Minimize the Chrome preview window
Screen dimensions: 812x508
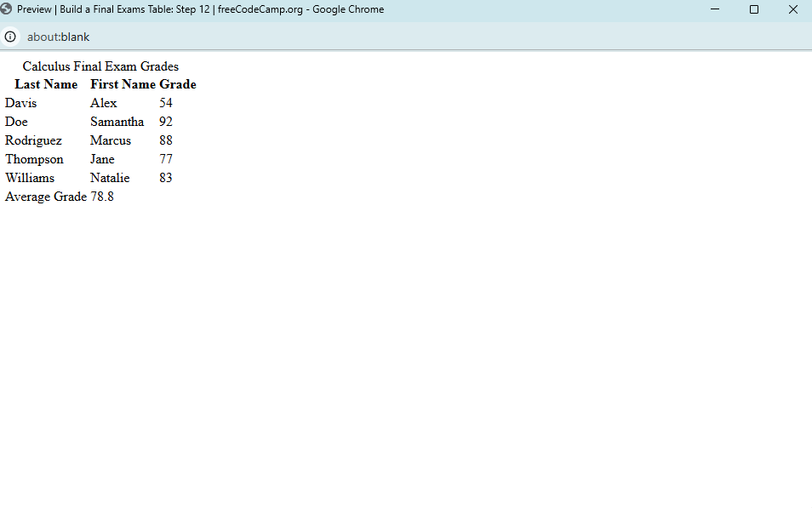click(714, 9)
